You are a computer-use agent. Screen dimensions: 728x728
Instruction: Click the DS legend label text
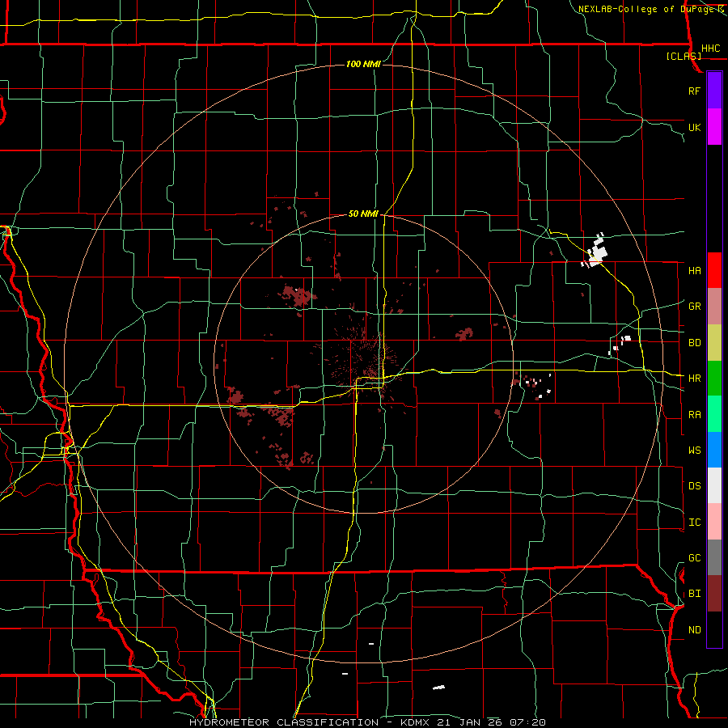(694, 486)
